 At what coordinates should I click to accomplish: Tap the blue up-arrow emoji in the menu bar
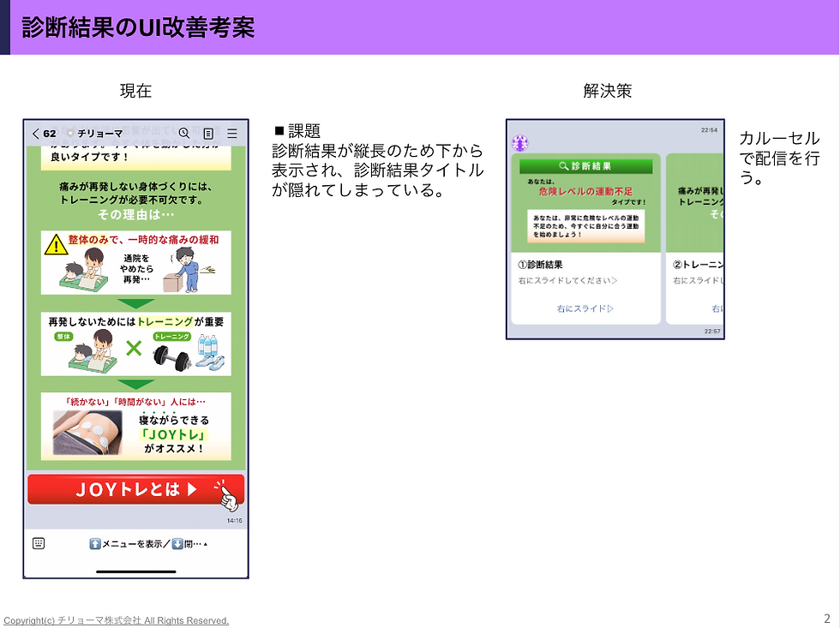coord(94,543)
